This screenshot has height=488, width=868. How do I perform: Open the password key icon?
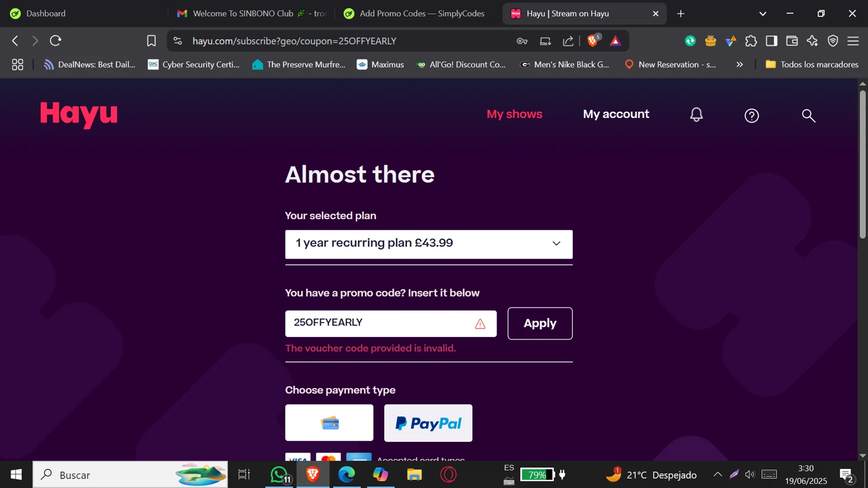[x=522, y=40]
